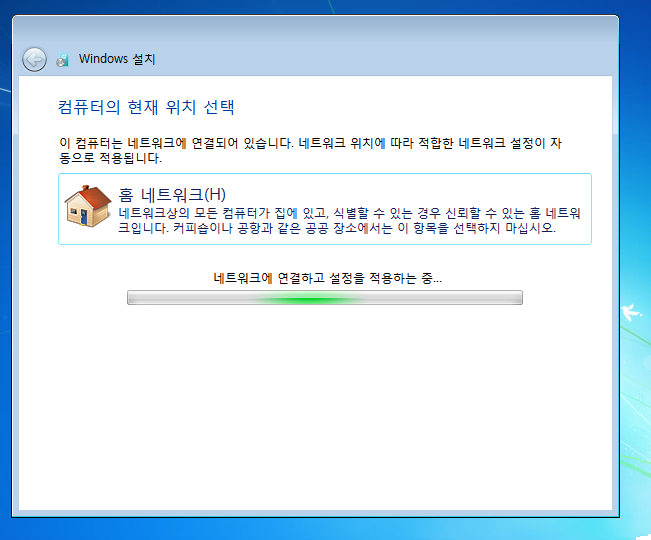The image size is (651, 540).
Task: Click the heading '컴퓨터의 현재 위치 선택'
Action: click(146, 107)
